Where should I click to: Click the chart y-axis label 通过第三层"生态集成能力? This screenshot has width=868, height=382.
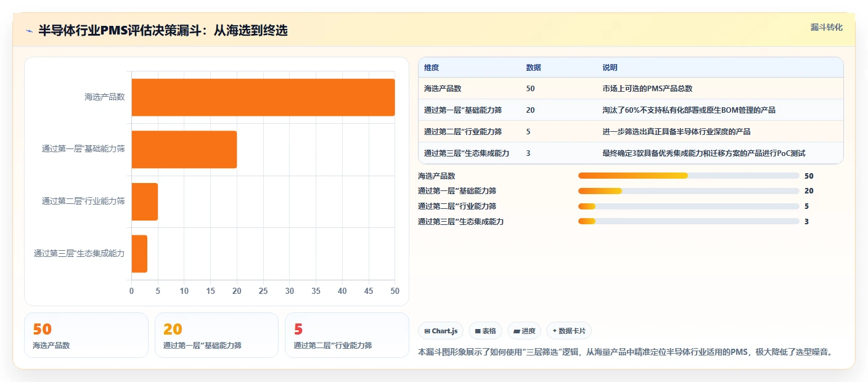click(x=79, y=253)
